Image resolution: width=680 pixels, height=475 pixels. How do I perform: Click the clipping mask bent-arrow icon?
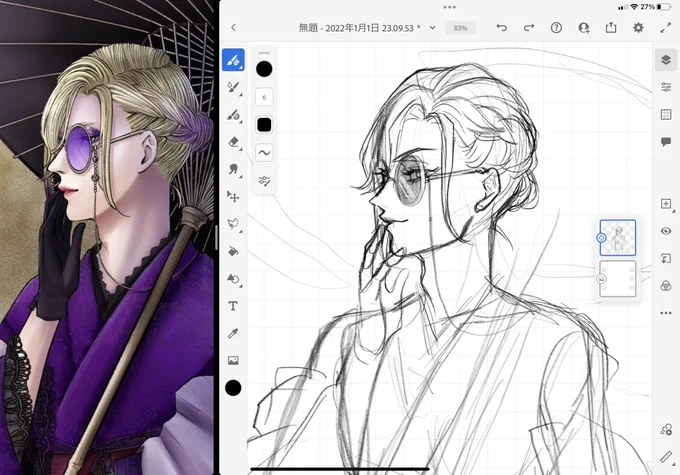[x=666, y=259]
